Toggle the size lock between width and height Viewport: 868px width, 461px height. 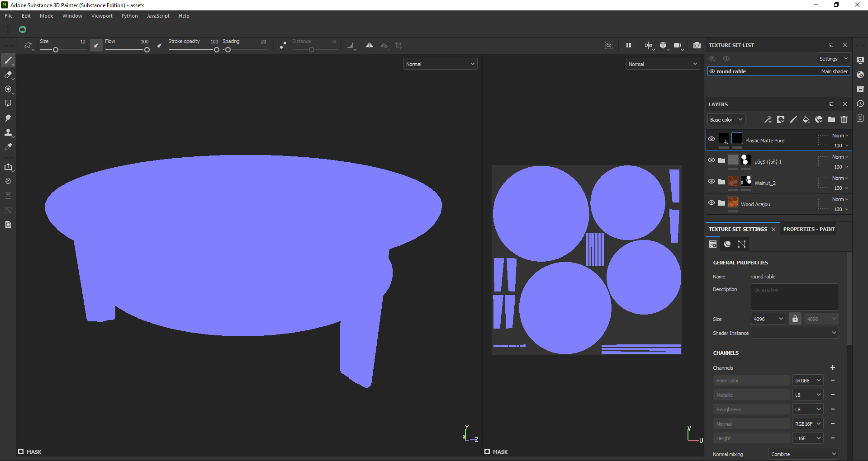pyautogui.click(x=795, y=319)
